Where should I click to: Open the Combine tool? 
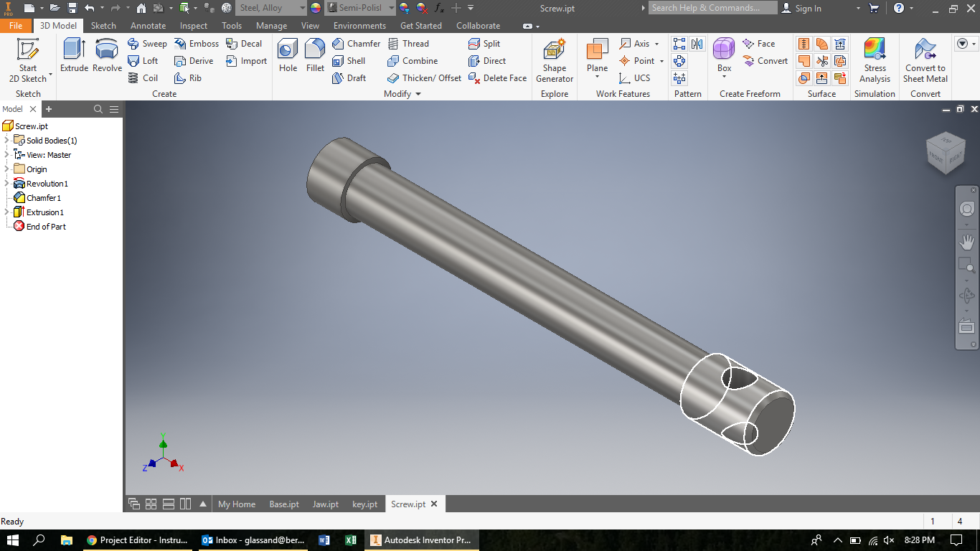point(413,61)
